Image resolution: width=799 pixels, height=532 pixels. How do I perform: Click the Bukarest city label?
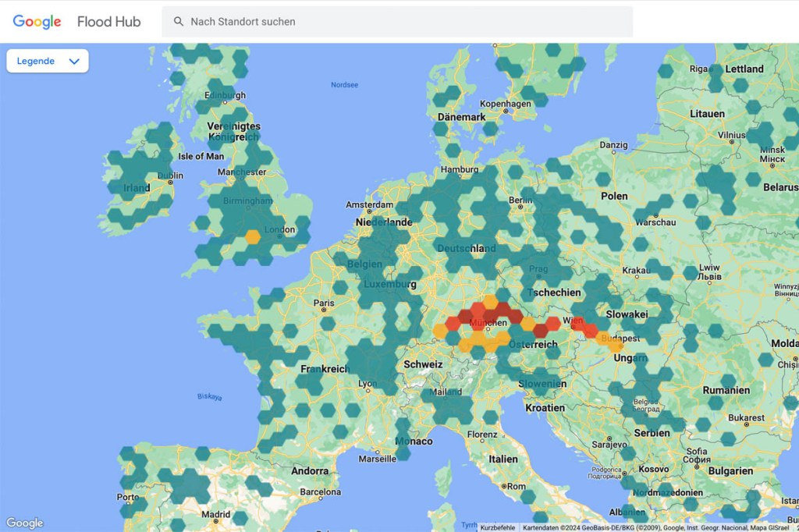[746, 418]
